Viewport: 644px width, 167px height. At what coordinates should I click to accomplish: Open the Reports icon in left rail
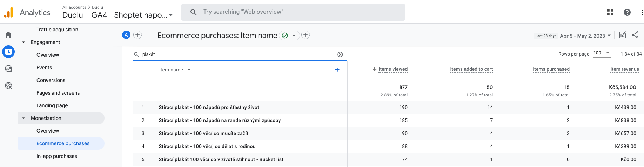click(x=8, y=52)
